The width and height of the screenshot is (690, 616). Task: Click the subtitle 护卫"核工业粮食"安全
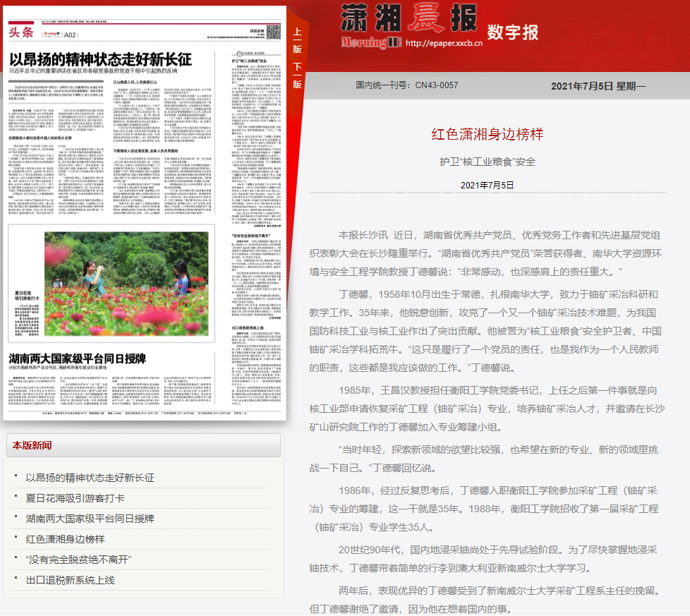click(488, 162)
